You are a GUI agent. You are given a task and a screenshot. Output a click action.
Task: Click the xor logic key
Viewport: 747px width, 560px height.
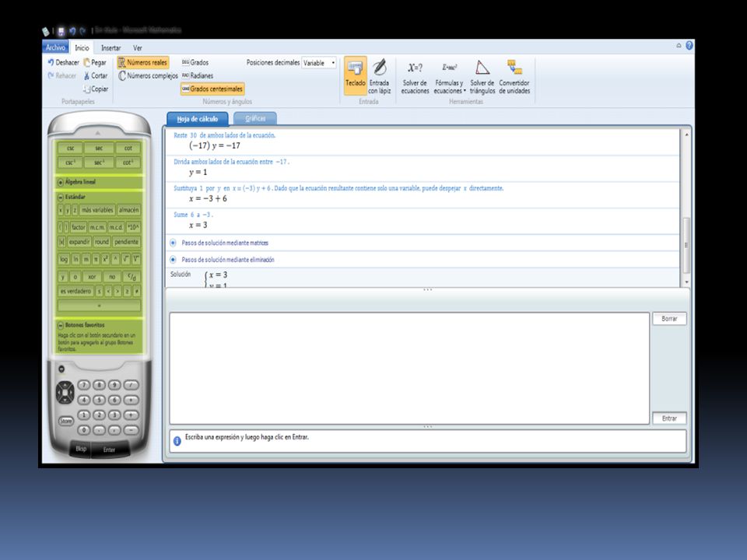(92, 277)
